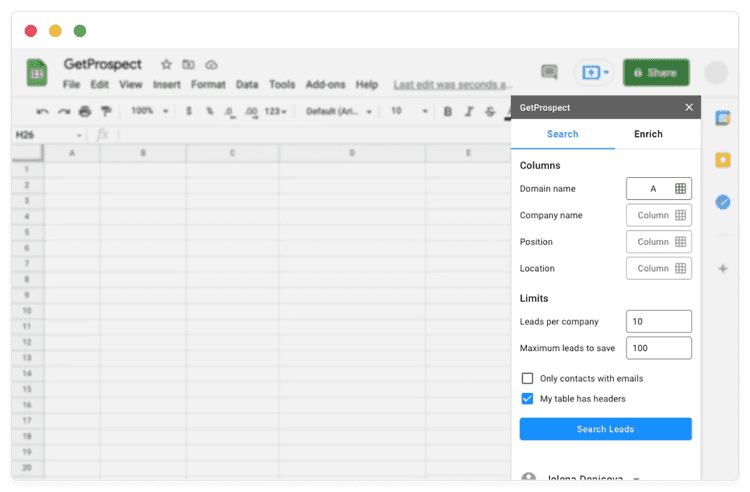Open the comment history icon
The width and height of the screenshot is (750, 492).
[549, 72]
